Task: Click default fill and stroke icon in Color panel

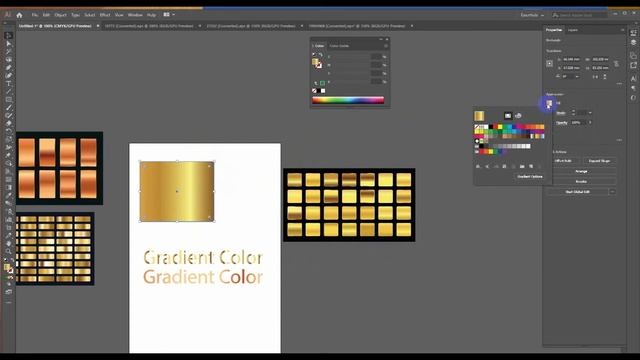Action: tap(315, 54)
